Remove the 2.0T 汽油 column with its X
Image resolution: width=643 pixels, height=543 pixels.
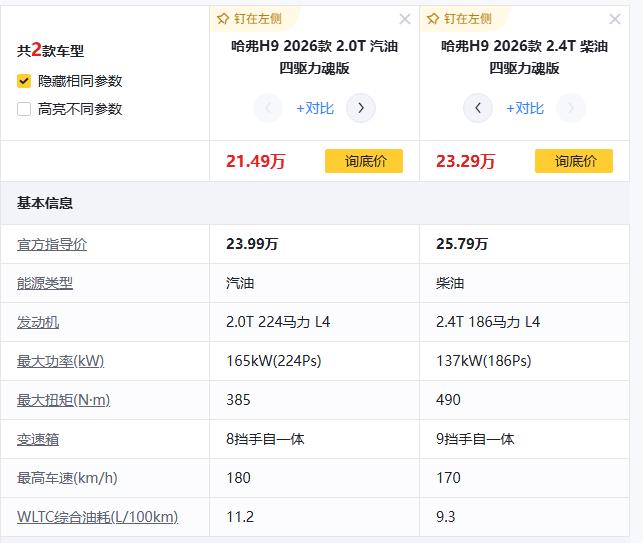(405, 19)
